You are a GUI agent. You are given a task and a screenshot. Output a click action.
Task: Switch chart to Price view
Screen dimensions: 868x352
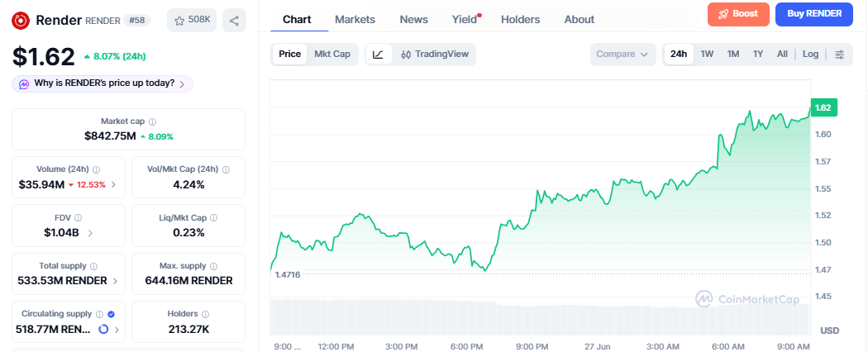pyautogui.click(x=289, y=55)
